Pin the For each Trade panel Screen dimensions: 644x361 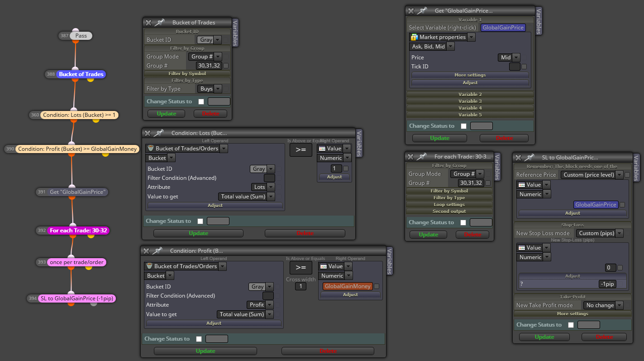pos(421,156)
